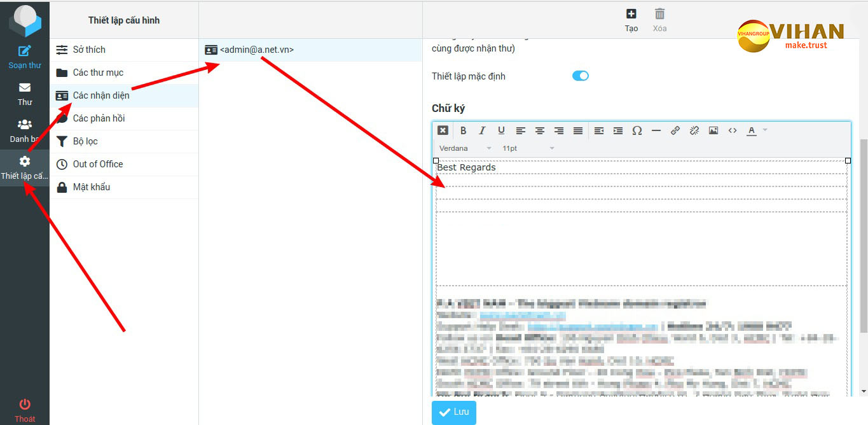Open the Out of Office settings

(x=97, y=164)
